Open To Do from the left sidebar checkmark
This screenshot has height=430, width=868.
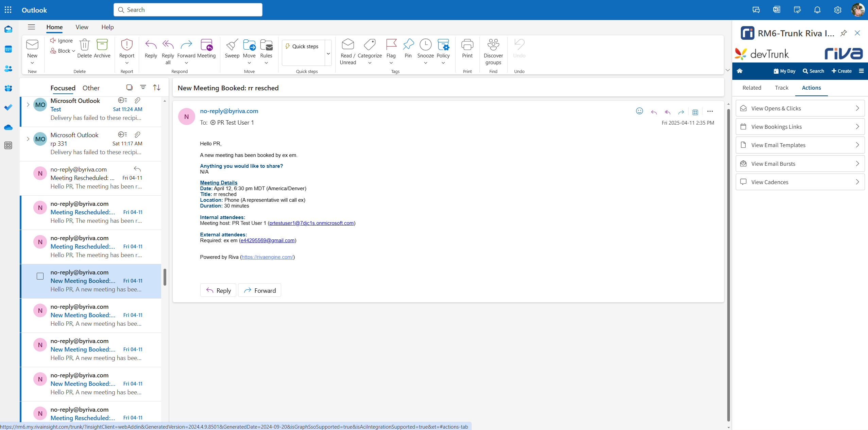[x=8, y=107]
